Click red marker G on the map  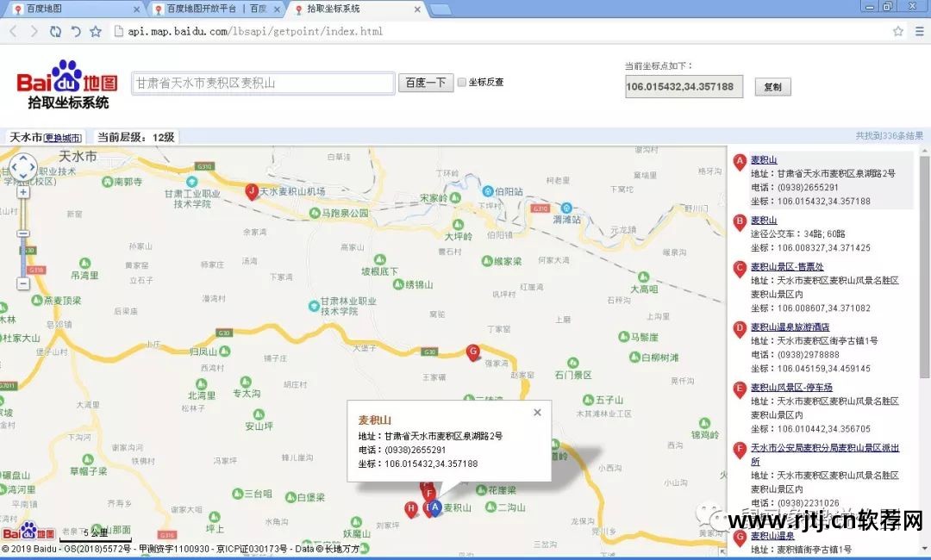point(473,352)
